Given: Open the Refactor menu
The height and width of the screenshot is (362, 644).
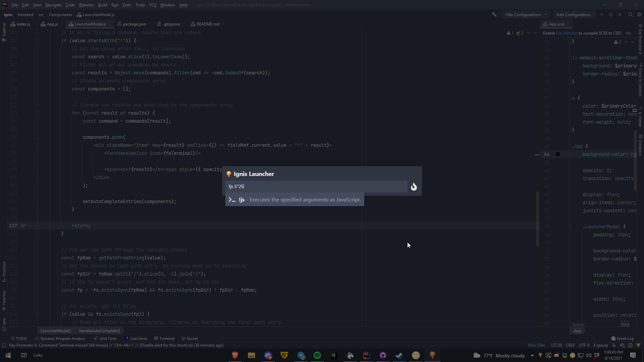Looking at the screenshot, I should coord(86,5).
